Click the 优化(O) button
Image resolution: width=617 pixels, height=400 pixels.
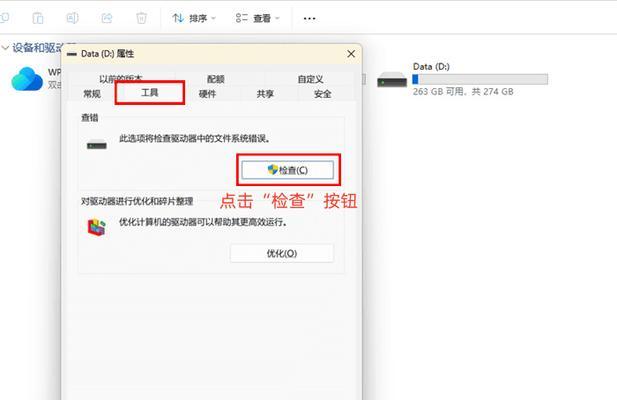point(282,253)
